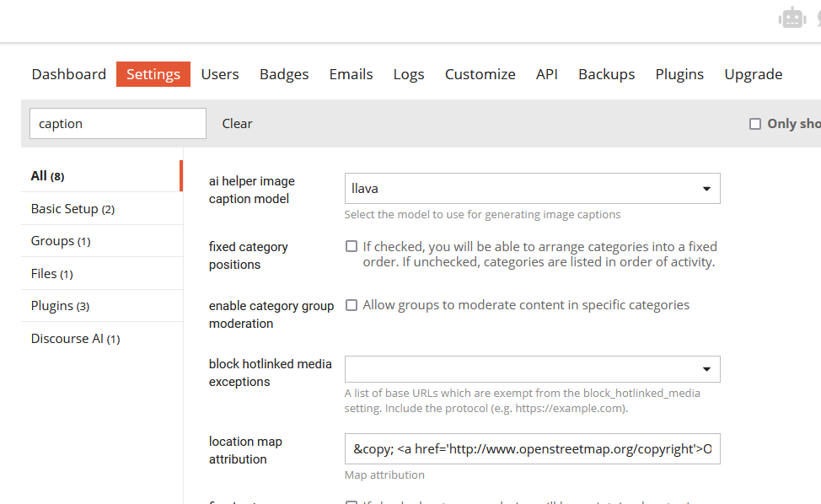Screen dimensions: 821x504
Task: Click the 'Map attribution' description text
Action: 384,475
